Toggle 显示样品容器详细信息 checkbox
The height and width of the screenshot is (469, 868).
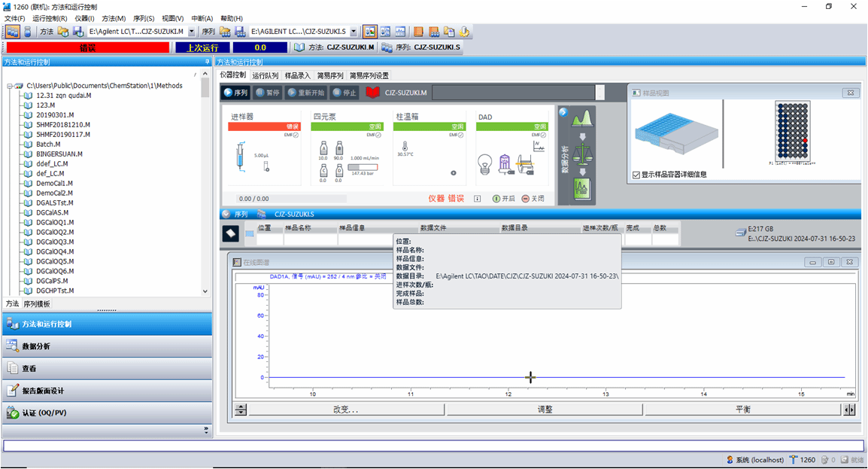coord(637,175)
